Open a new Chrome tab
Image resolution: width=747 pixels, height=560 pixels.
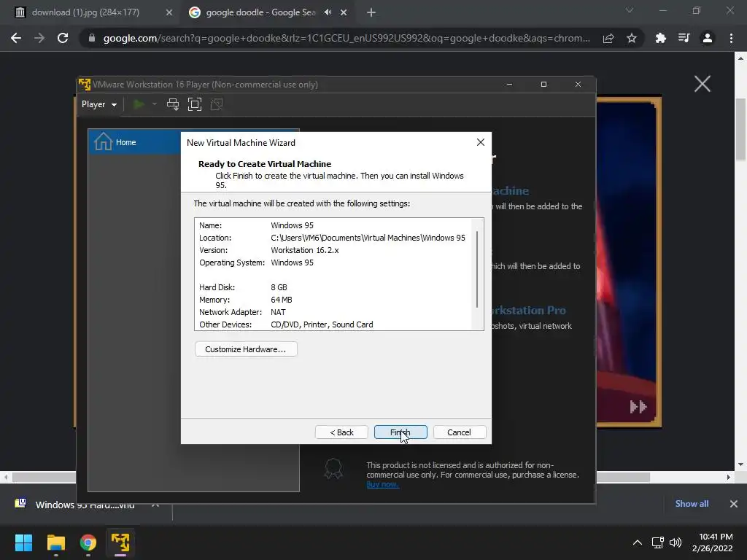coord(371,12)
